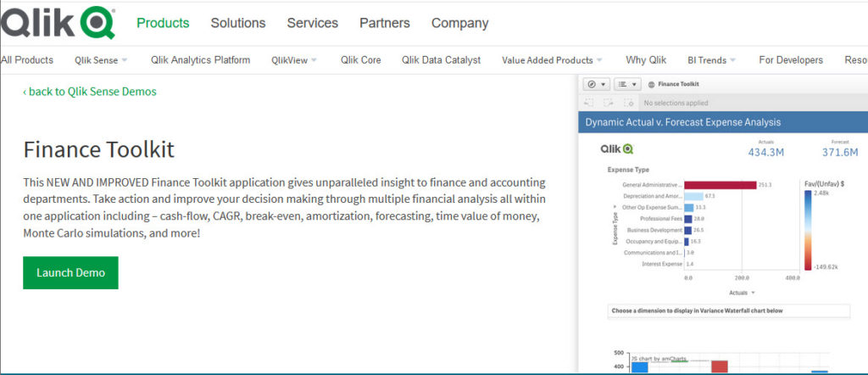Screen dimensions: 868x375
Task: Click the Business Development bar label
Action: coord(655,230)
